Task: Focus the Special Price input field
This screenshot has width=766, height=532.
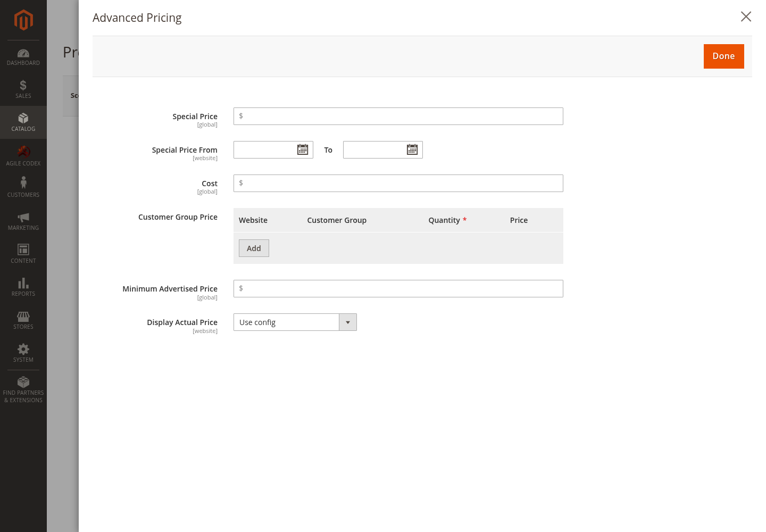Action: (398, 117)
